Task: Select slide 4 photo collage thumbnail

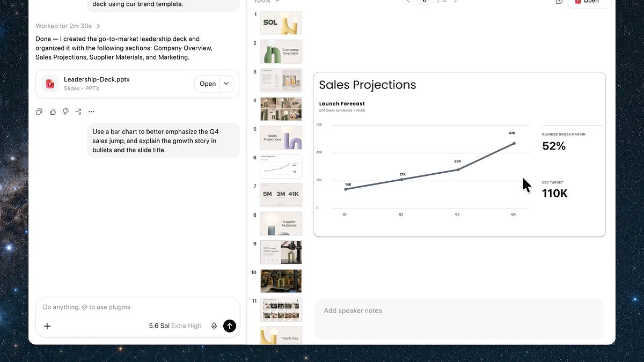Action: click(x=281, y=109)
